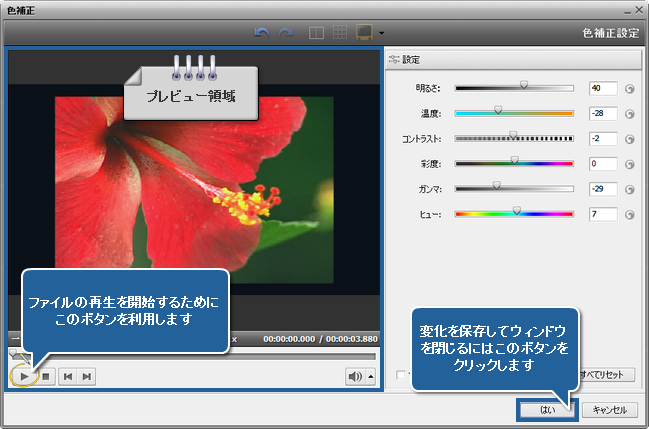649x429 pixels.
Task: Jump to the previous frame
Action: click(x=68, y=376)
